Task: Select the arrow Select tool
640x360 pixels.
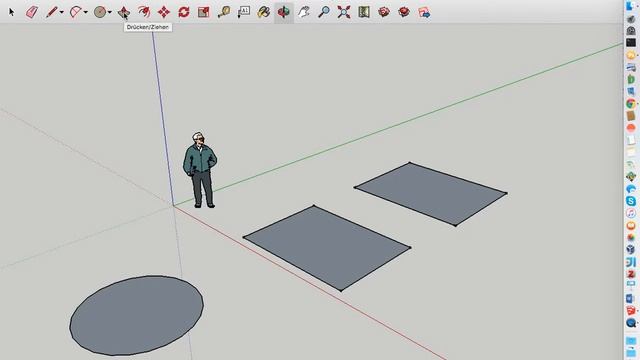Action: pos(11,12)
